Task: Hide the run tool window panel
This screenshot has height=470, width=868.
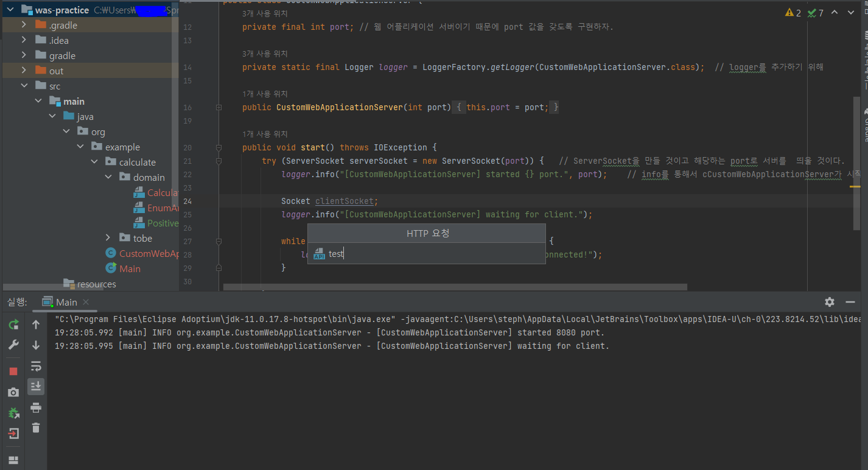Action: [850, 302]
